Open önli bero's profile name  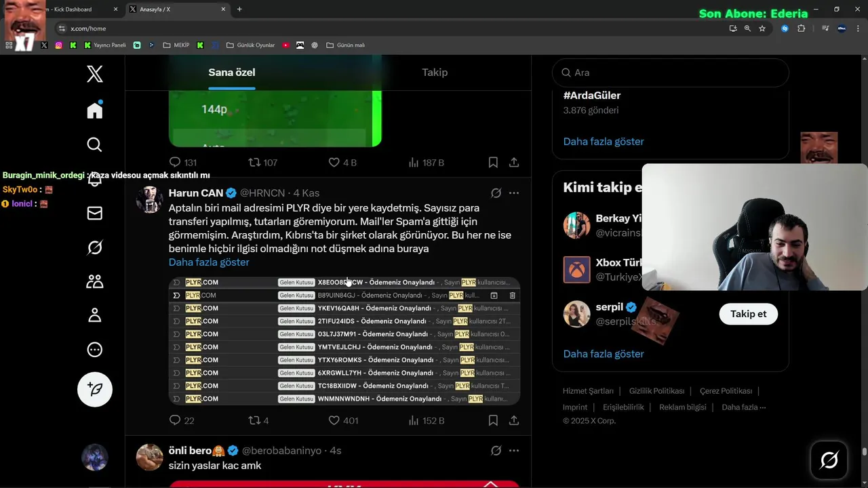(x=190, y=451)
